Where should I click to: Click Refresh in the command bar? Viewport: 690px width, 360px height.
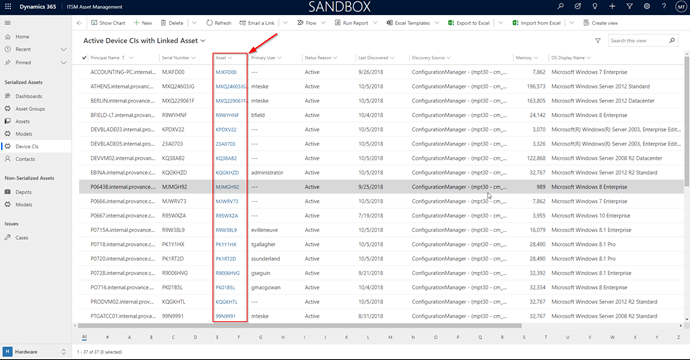pyautogui.click(x=219, y=23)
